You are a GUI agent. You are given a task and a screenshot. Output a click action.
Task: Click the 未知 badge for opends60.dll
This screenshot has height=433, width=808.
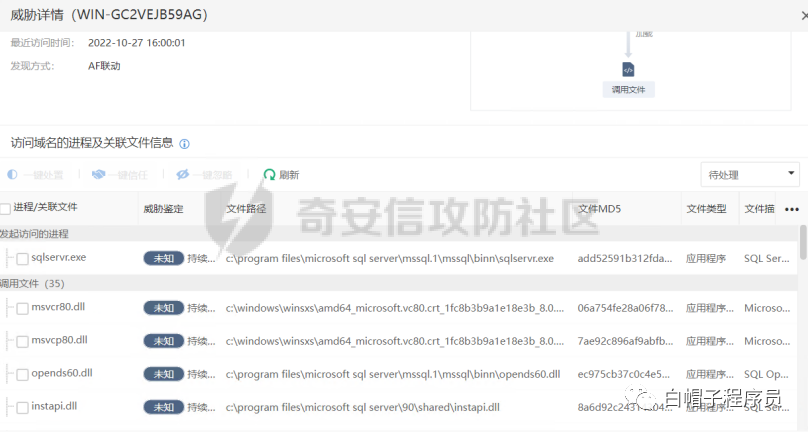tap(163, 374)
